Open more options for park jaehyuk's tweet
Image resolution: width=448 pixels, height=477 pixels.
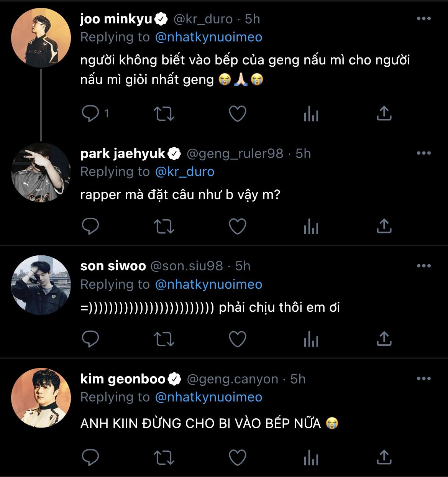pyautogui.click(x=423, y=153)
